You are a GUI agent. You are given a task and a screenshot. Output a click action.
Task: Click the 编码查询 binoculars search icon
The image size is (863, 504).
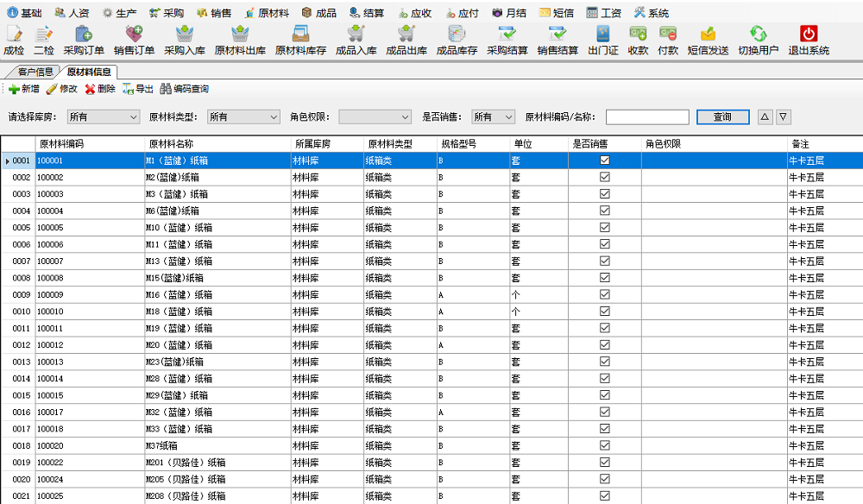pos(165,89)
